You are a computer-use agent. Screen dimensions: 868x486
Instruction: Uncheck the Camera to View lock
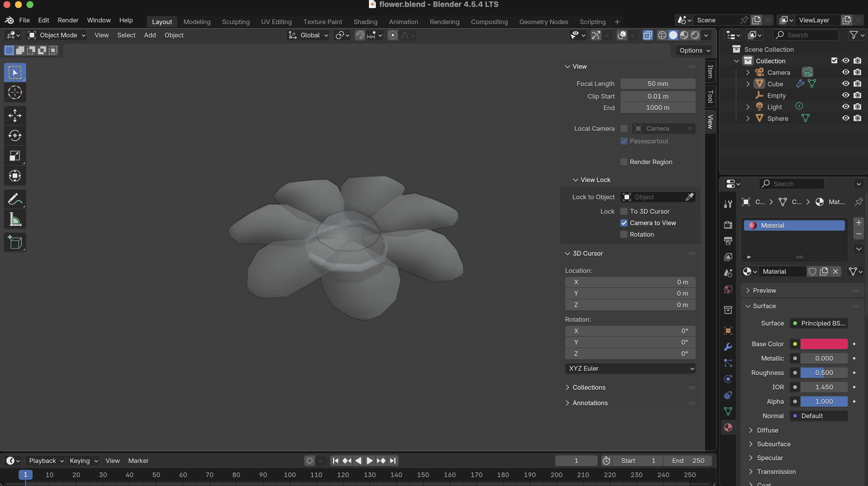[624, 223]
